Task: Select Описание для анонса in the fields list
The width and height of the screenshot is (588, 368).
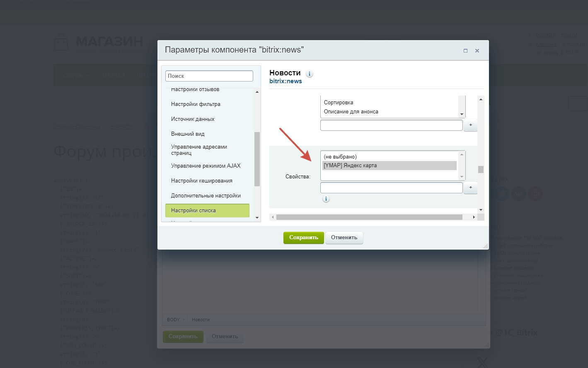Action: pos(390,112)
